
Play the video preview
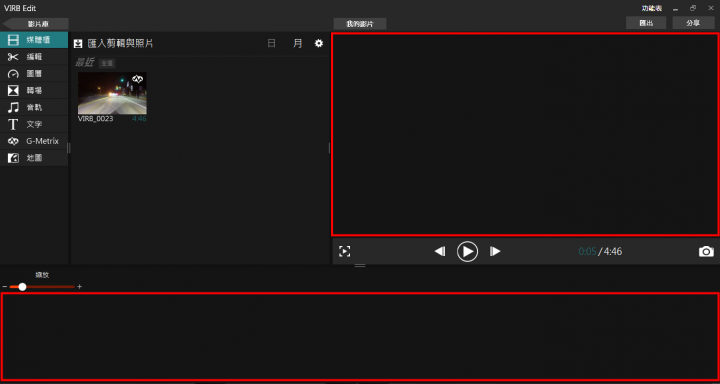467,251
